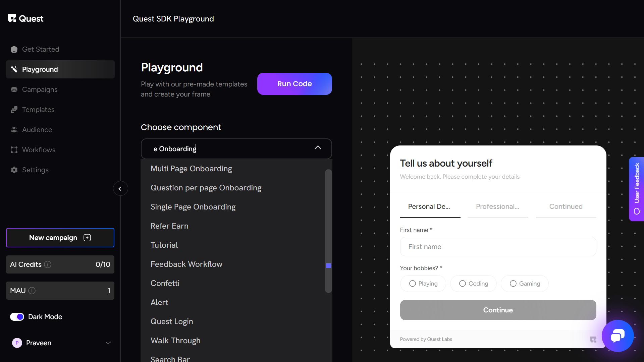Click the Campaigns stack icon in sidebar
Image resolution: width=644 pixels, height=362 pixels.
point(14,89)
